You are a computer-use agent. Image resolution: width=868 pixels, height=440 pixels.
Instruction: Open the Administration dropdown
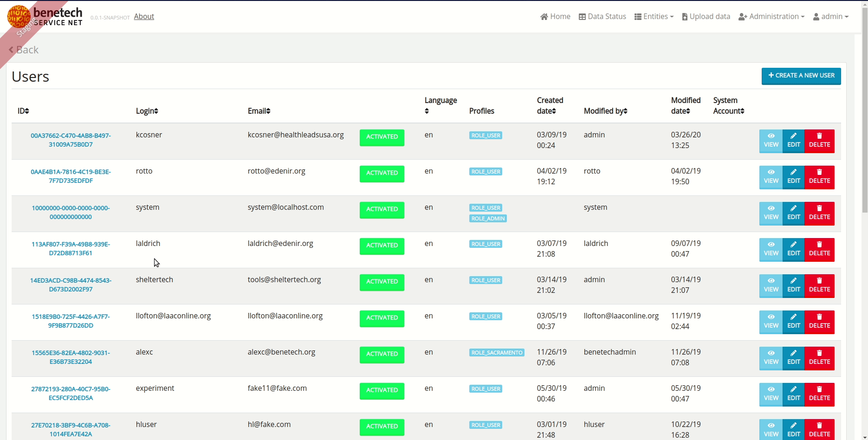(771, 16)
